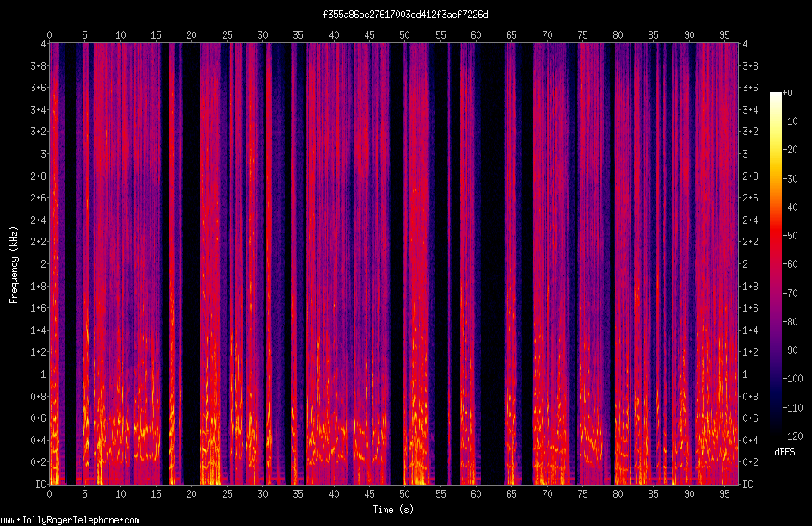
Task: Click the '80' tick on the bottom time axis
Action: pos(618,494)
